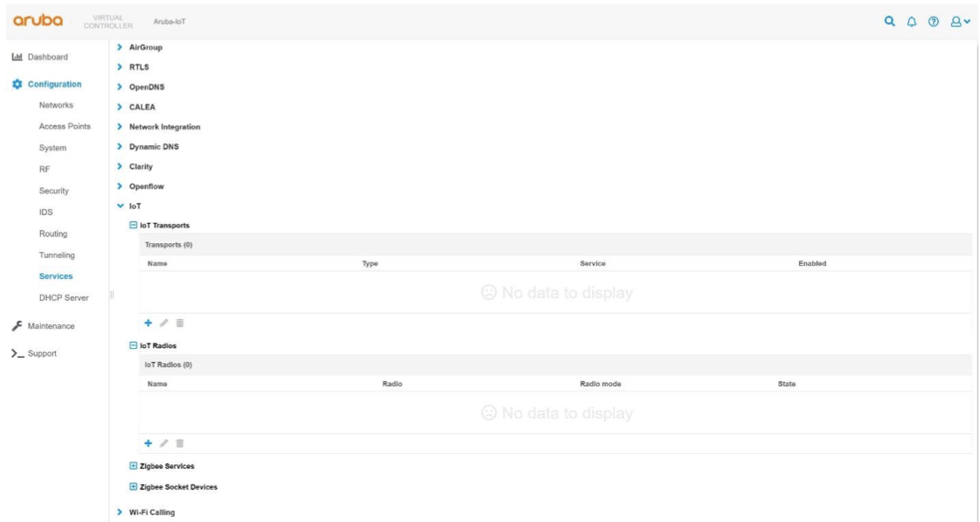Viewport: 980px width, 522px height.
Task: Expand the Zigbee Services section
Action: pos(134,466)
